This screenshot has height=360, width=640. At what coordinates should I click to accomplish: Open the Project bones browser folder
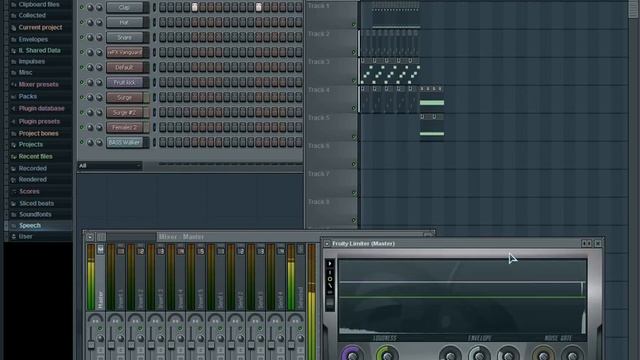click(x=38, y=133)
